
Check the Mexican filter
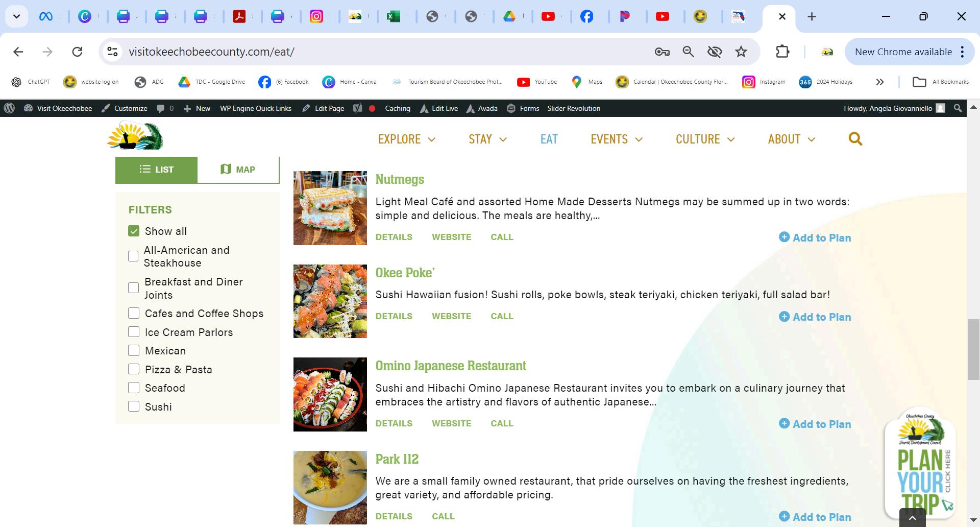[x=134, y=350]
